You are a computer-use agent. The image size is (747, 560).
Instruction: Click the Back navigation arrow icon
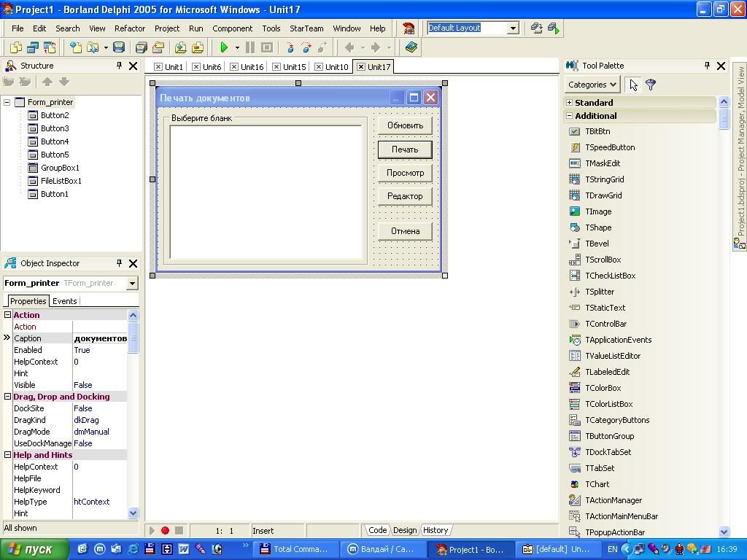point(349,47)
